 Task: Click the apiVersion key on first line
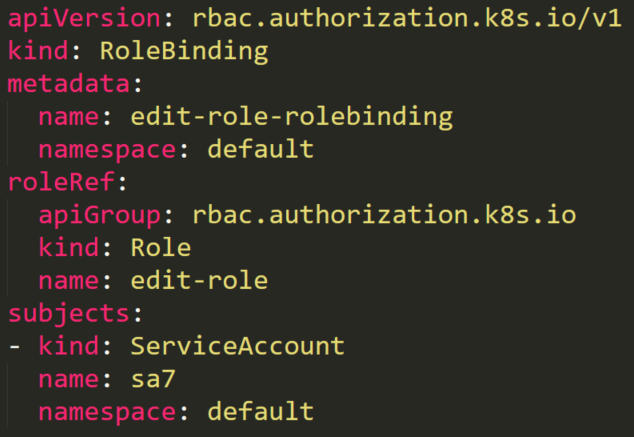click(85, 19)
